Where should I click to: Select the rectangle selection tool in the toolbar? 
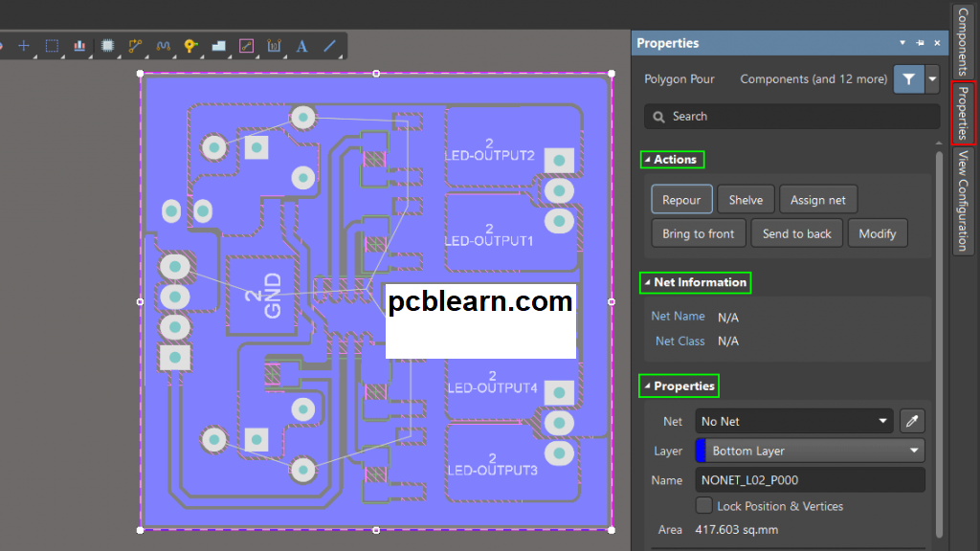pyautogui.click(x=52, y=45)
